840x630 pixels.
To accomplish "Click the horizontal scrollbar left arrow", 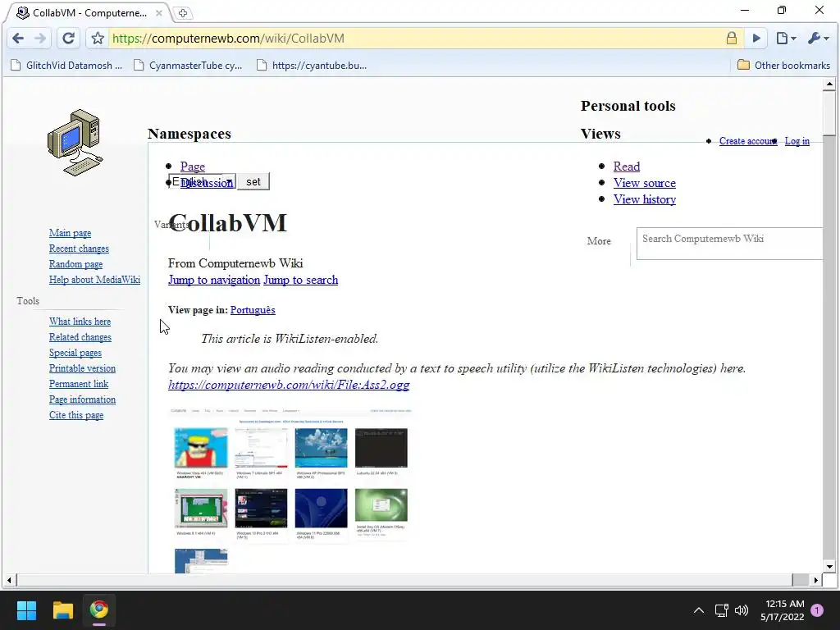I will (x=9, y=580).
